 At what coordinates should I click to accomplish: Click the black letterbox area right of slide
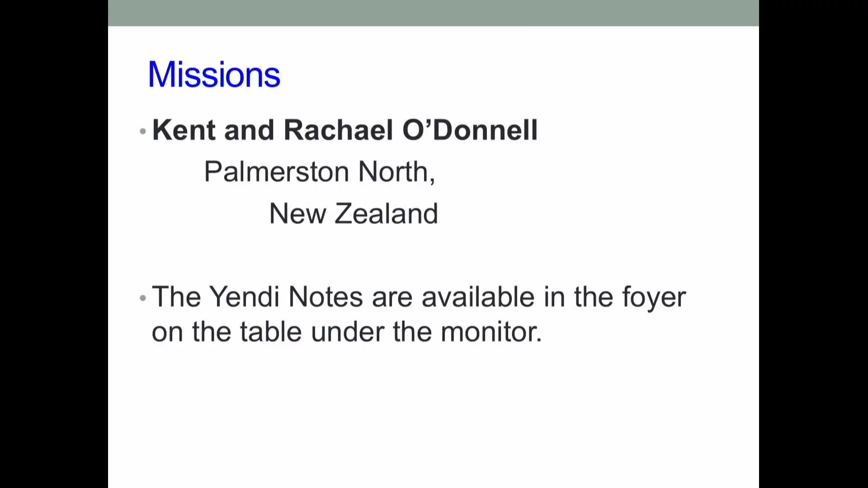[814, 244]
